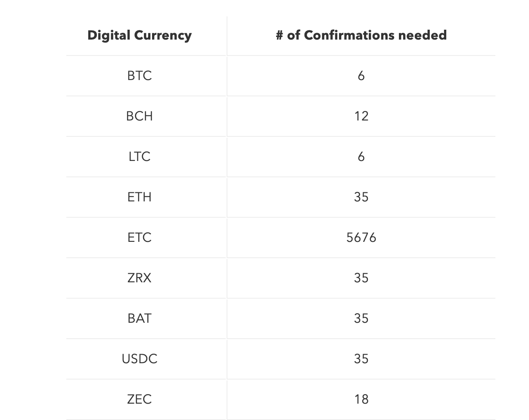
Task: Click the 12 confirmations value for BCH
Action: [x=361, y=116]
